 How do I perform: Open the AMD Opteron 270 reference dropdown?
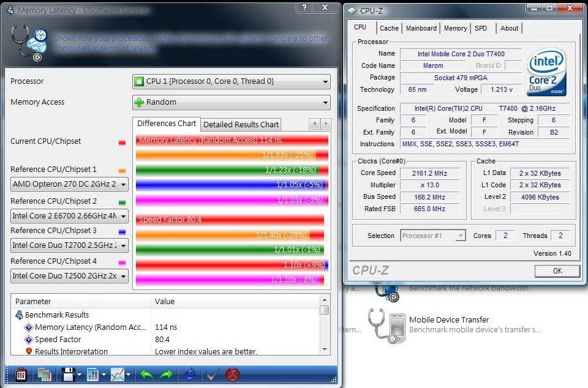pos(69,184)
